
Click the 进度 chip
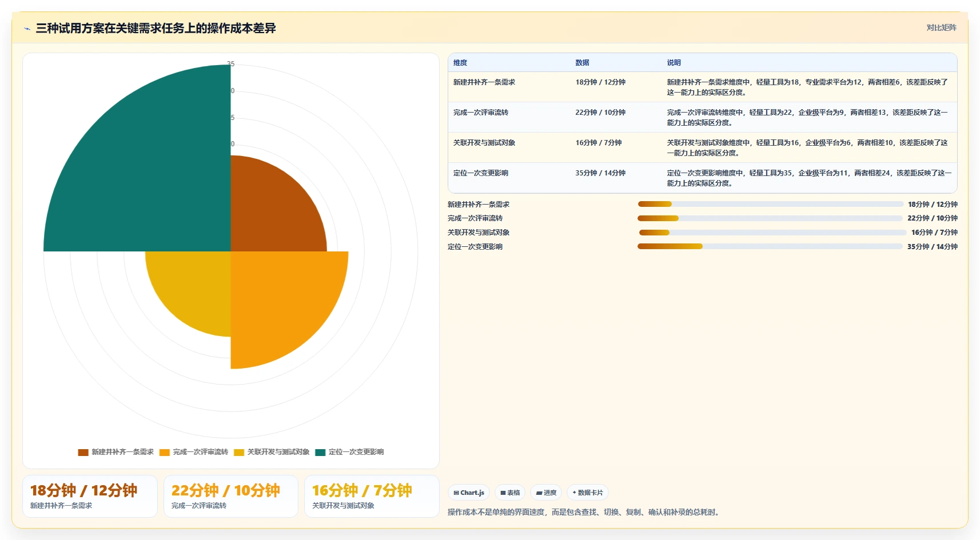pos(546,493)
